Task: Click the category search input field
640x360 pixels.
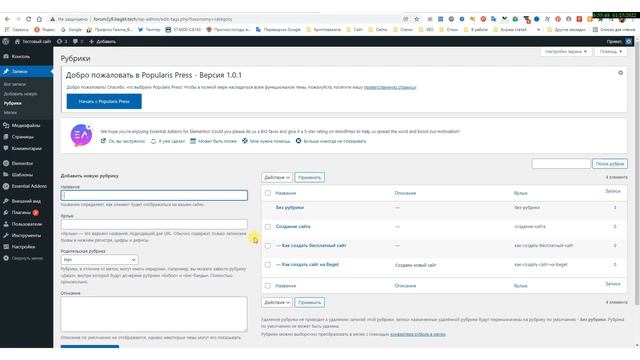Action: [561, 164]
